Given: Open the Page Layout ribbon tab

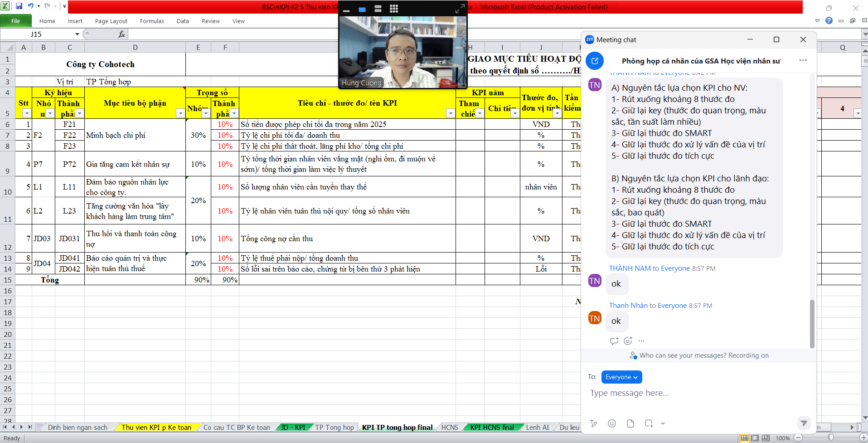Looking at the screenshot, I should (111, 21).
